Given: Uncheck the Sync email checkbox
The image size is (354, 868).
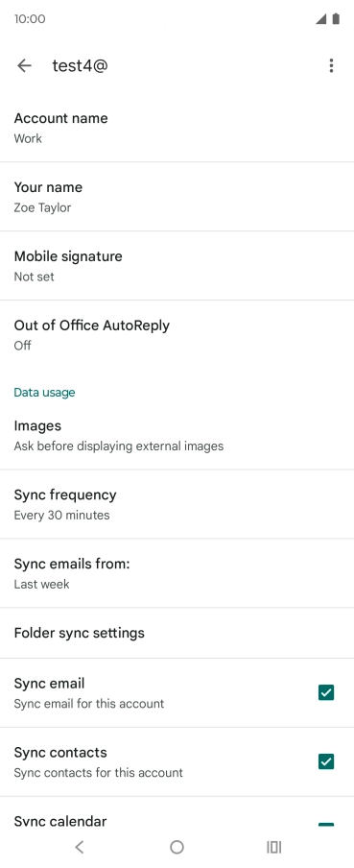Looking at the screenshot, I should [326, 692].
